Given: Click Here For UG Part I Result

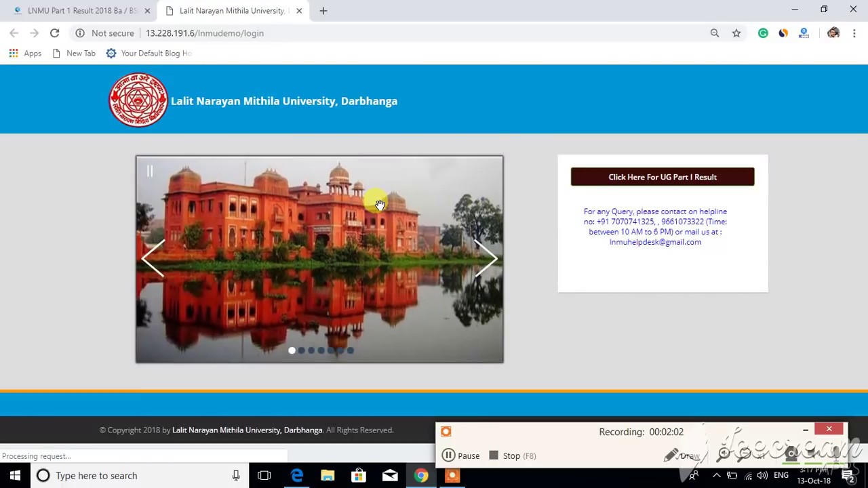Looking at the screenshot, I should pyautogui.click(x=663, y=177).
